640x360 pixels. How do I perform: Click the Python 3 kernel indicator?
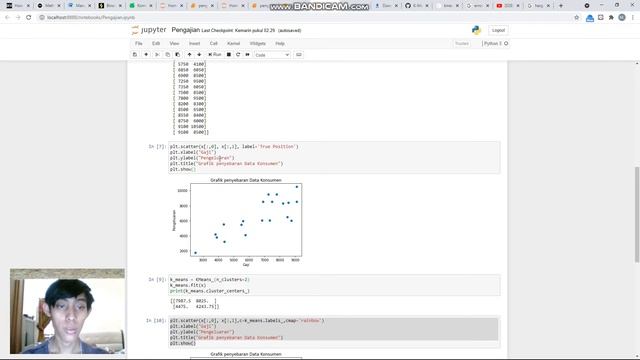pos(495,43)
